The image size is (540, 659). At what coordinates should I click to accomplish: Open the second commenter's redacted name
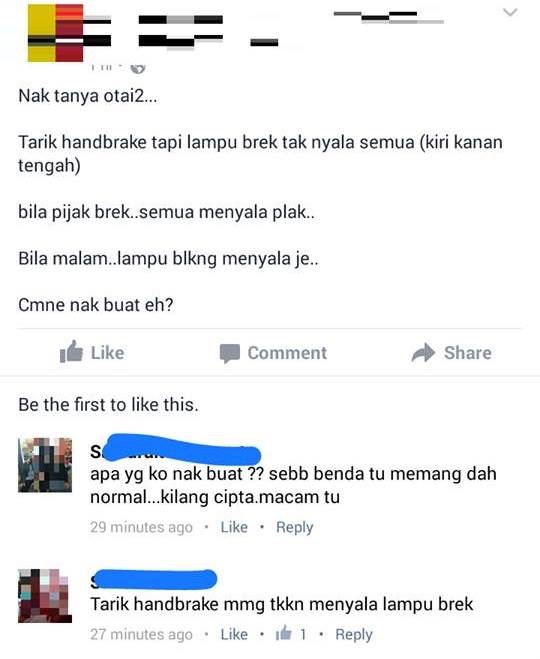pos(154,580)
